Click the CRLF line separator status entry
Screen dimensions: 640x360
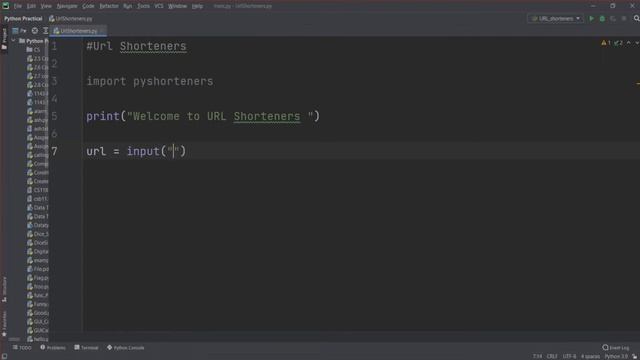point(552,356)
